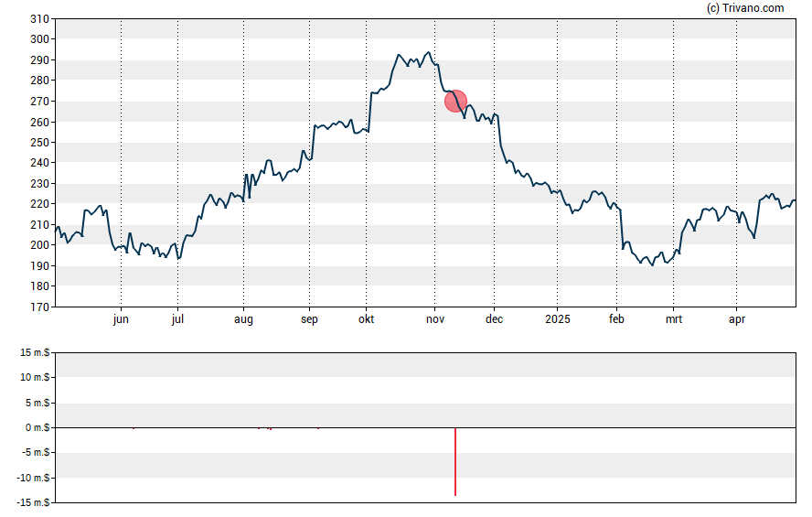This screenshot has height=517, width=812.
Task: Click the red circle marker on the price line
Action: point(455,101)
